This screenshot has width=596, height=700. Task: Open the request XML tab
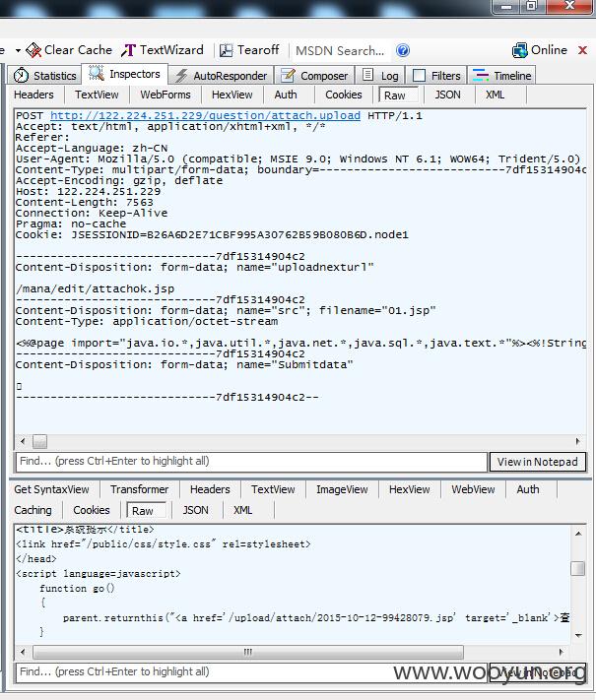click(x=496, y=95)
